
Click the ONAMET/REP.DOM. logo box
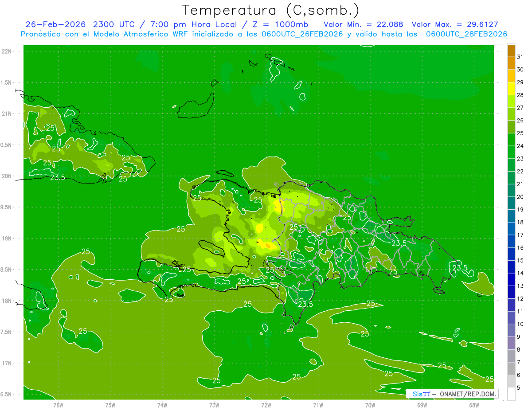click(x=452, y=394)
